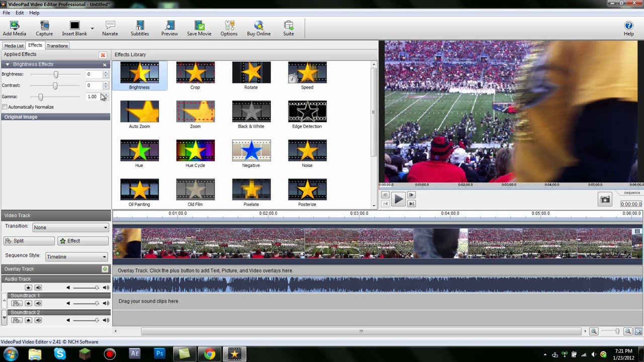Click the Effect button
The height and width of the screenshot is (362, 644).
click(x=83, y=241)
